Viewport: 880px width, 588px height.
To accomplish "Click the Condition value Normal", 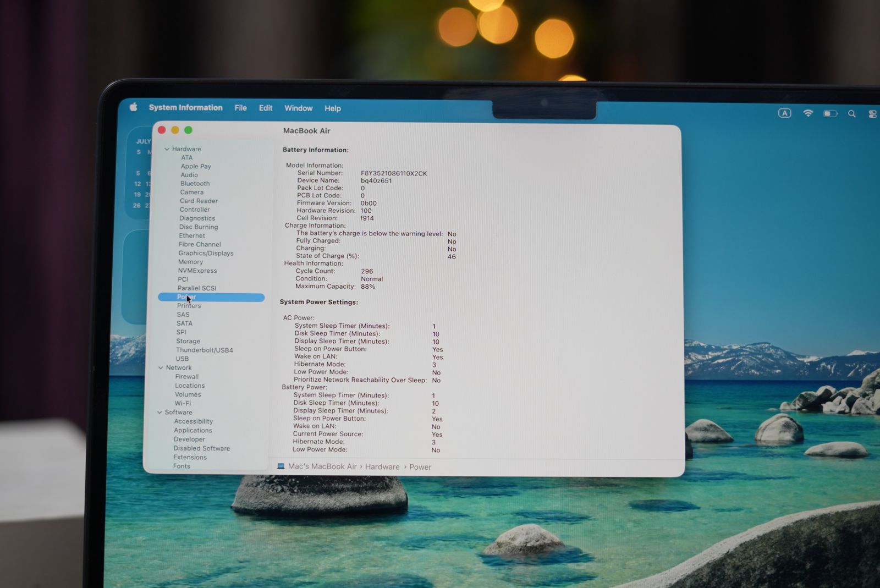I will [372, 279].
